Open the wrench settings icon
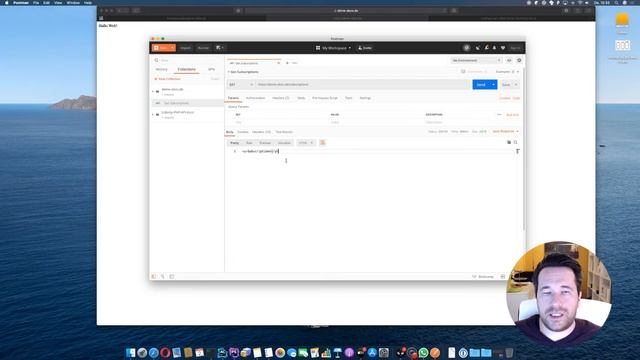The image size is (640, 360). tap(487, 48)
